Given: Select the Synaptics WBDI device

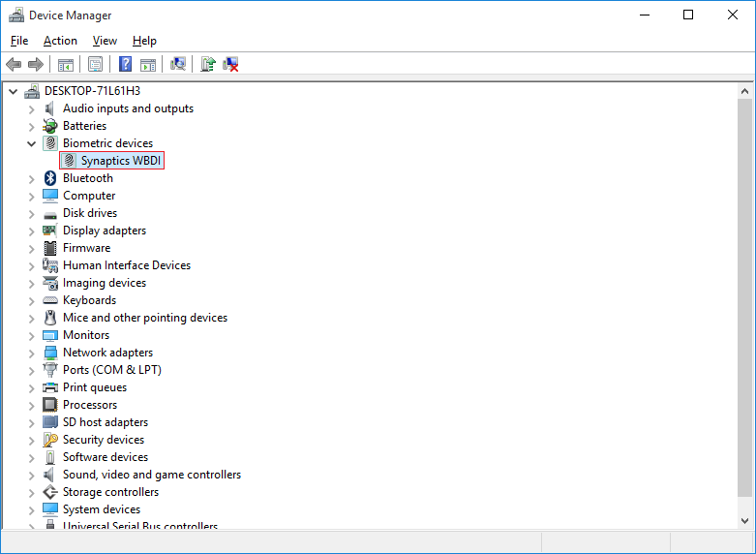Looking at the screenshot, I should point(121,161).
